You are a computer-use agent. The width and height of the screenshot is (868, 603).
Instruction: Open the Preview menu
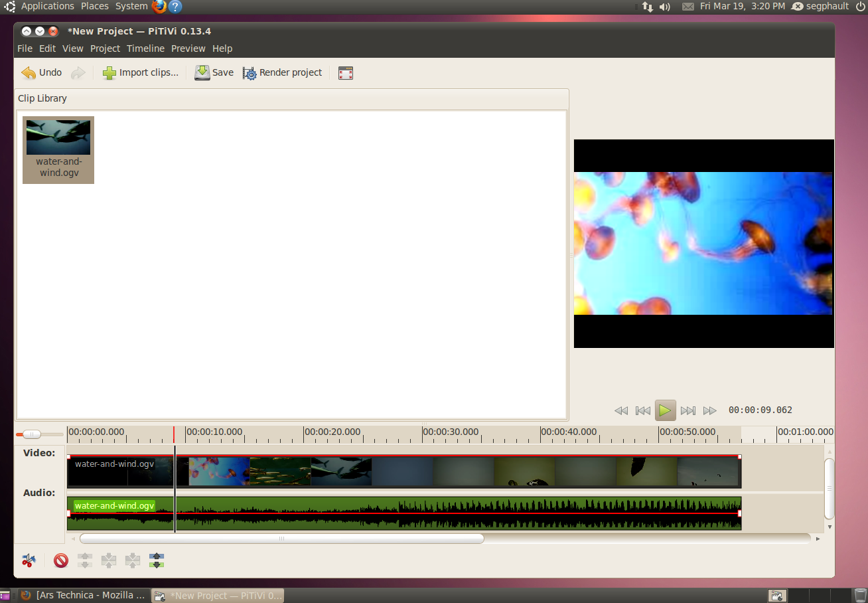pos(188,48)
